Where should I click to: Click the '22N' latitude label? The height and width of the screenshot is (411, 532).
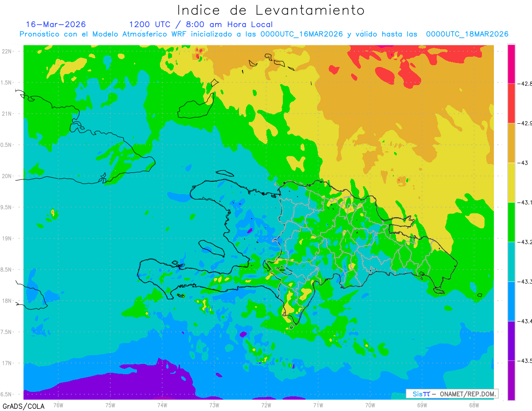coord(7,51)
